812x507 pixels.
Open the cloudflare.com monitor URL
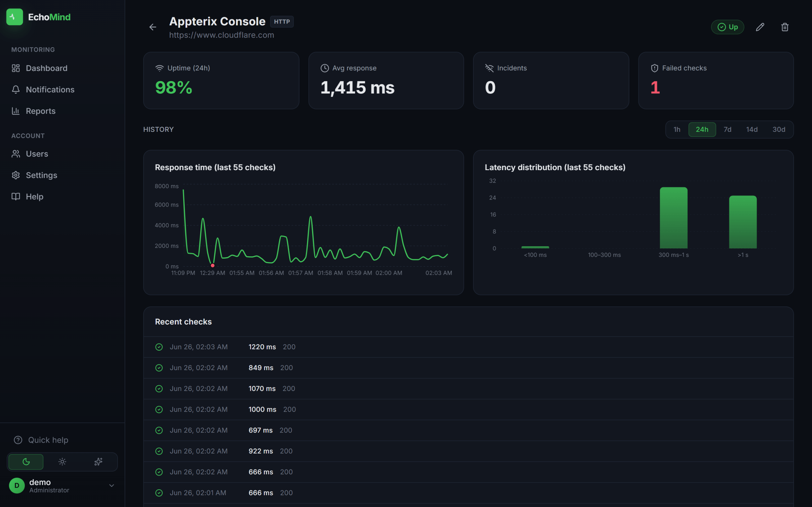pyautogui.click(x=221, y=35)
